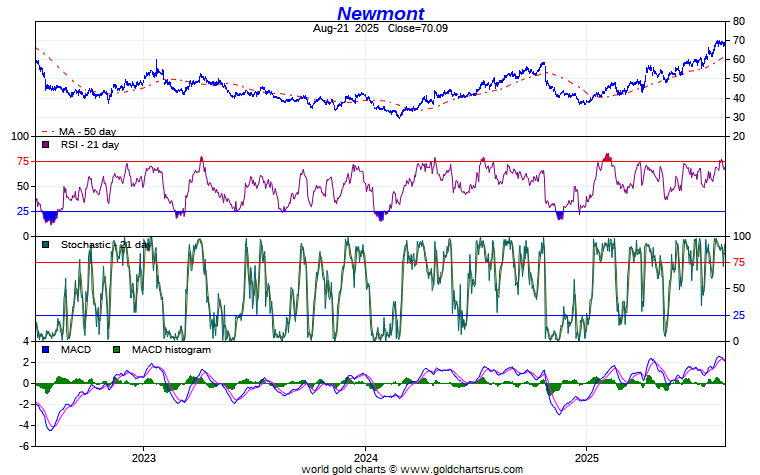Click the teal Stochastic legend swatch
Image resolution: width=760 pixels, height=475 pixels.
coord(45,244)
